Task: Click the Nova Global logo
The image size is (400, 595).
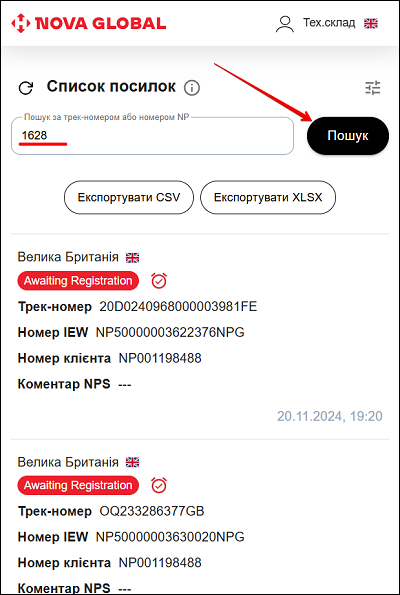Action: click(x=88, y=24)
